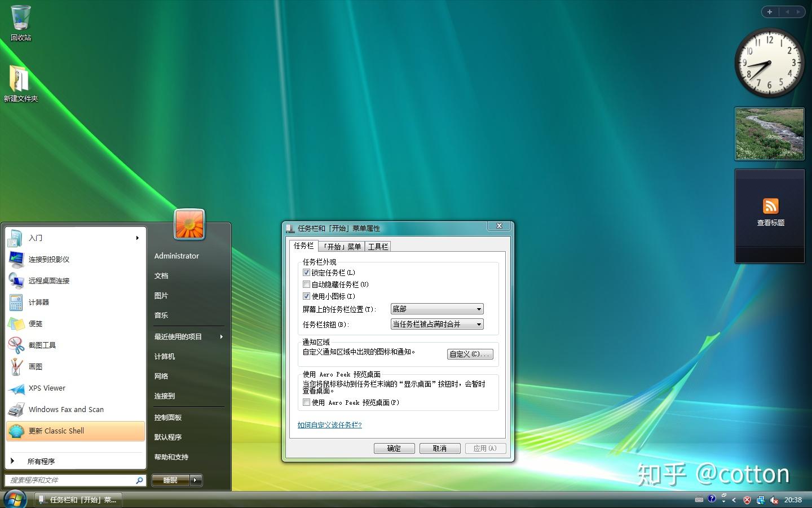The height and width of the screenshot is (508, 812).
Task: Open Sticky Notes (便笺)
Action: (35, 323)
